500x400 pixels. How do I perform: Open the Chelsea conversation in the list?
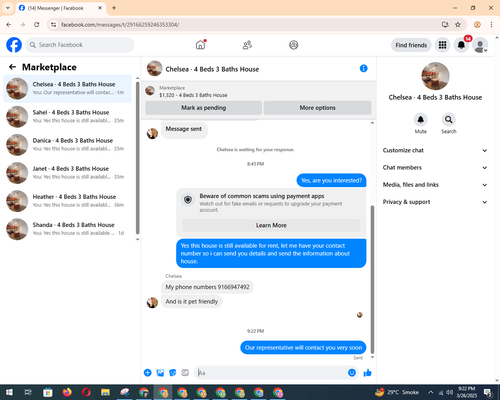tap(67, 88)
